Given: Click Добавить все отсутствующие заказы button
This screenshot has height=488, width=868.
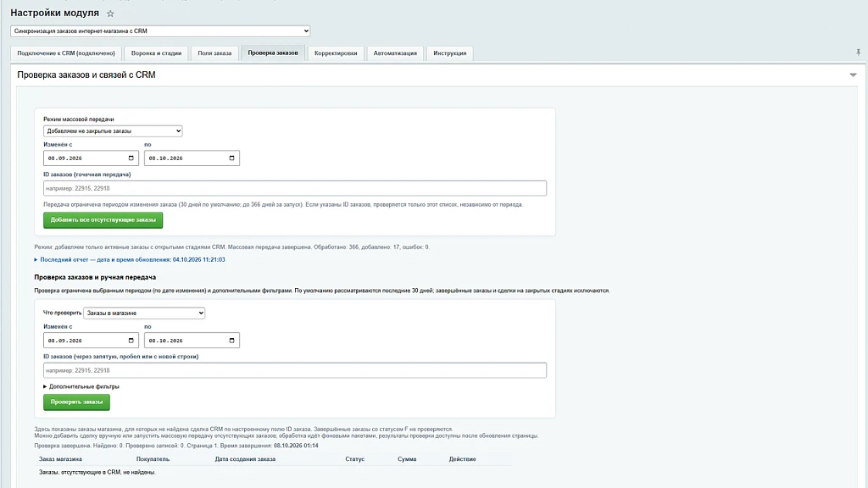Looking at the screenshot, I should coord(103,219).
